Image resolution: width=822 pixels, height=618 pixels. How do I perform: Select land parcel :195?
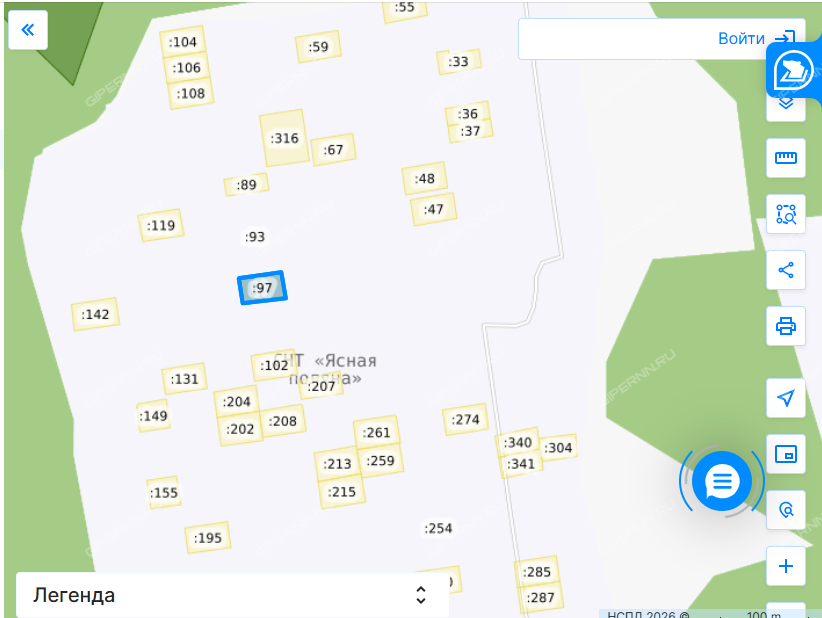pyautogui.click(x=208, y=538)
